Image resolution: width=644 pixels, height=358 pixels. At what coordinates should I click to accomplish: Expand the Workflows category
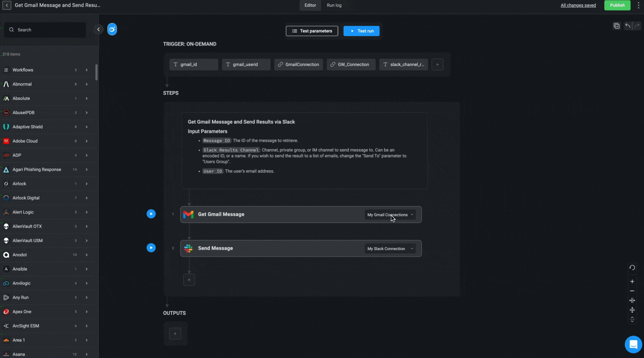pos(86,70)
